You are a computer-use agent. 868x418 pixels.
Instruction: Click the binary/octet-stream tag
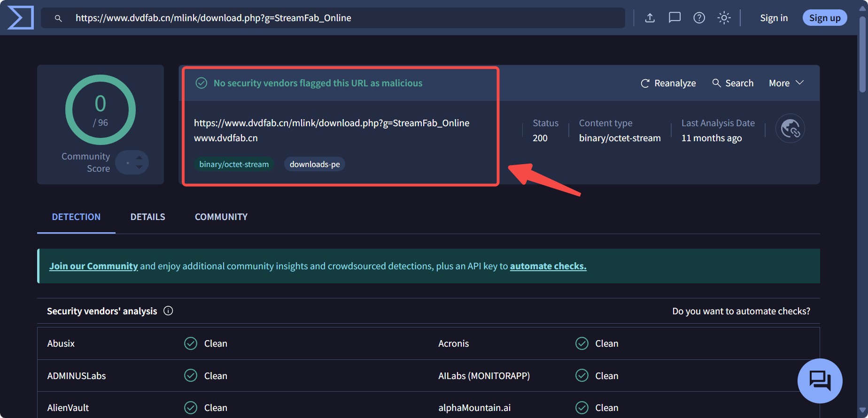[234, 164]
